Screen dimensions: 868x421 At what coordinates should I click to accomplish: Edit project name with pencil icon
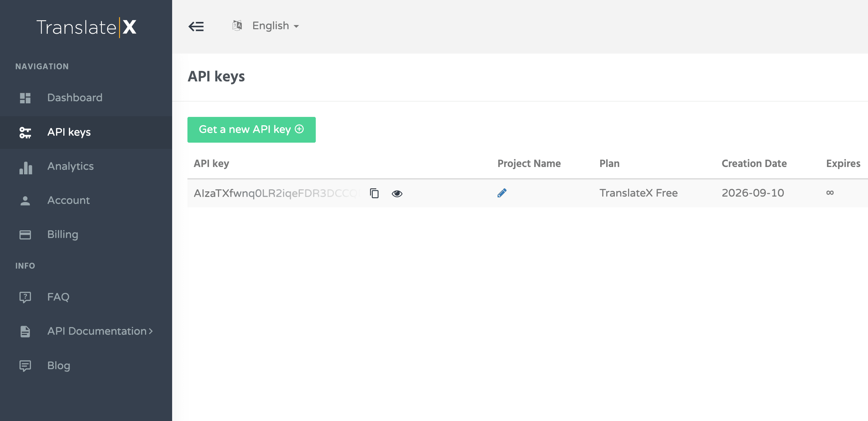(x=502, y=193)
